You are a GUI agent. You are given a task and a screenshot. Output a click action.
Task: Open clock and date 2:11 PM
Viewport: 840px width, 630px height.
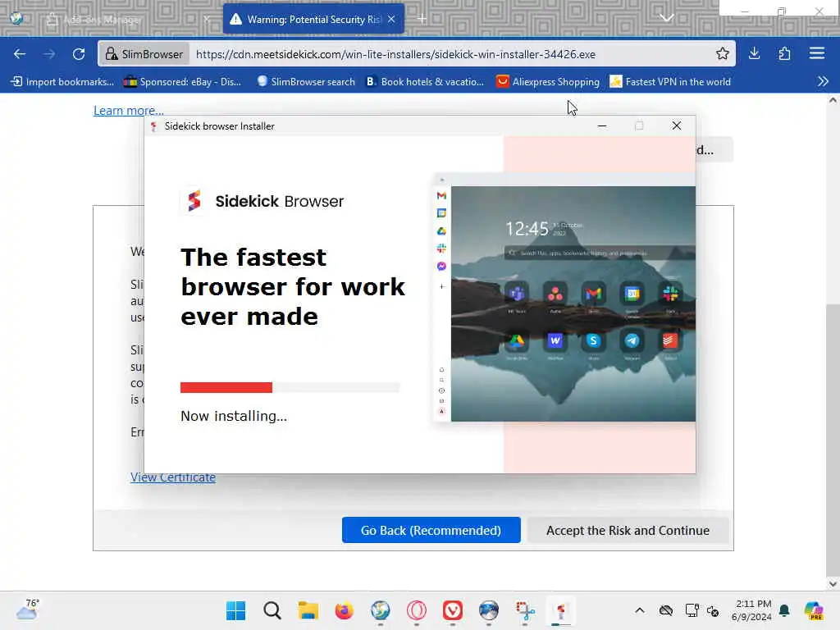(752, 610)
